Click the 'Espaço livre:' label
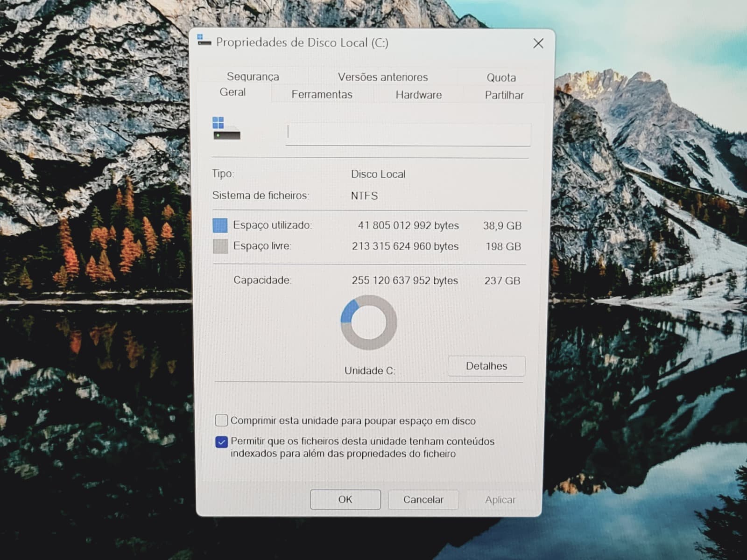 262,246
